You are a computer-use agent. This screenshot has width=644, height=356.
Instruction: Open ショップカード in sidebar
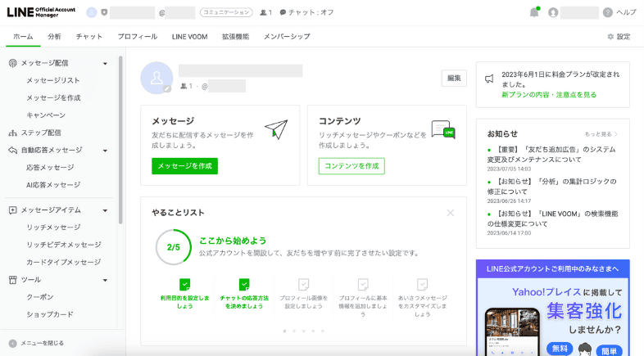pyautogui.click(x=50, y=314)
